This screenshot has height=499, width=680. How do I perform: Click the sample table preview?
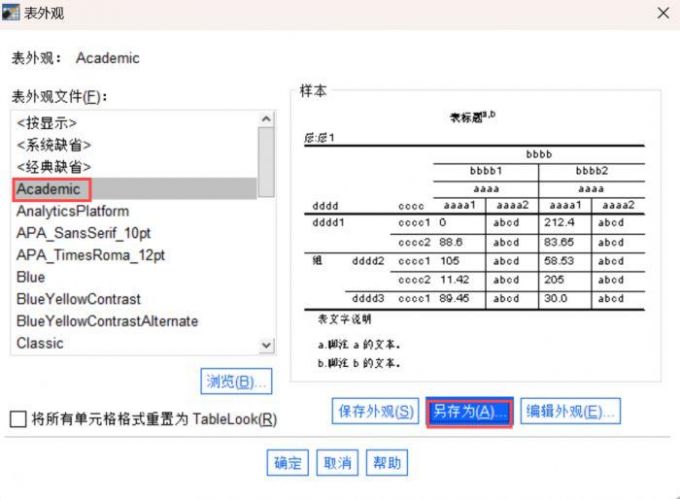[474, 238]
